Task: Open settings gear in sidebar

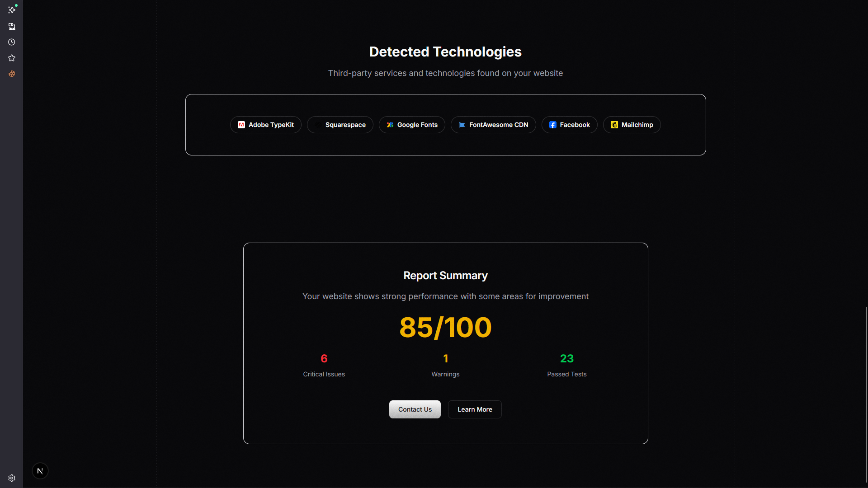Action: tap(12, 478)
